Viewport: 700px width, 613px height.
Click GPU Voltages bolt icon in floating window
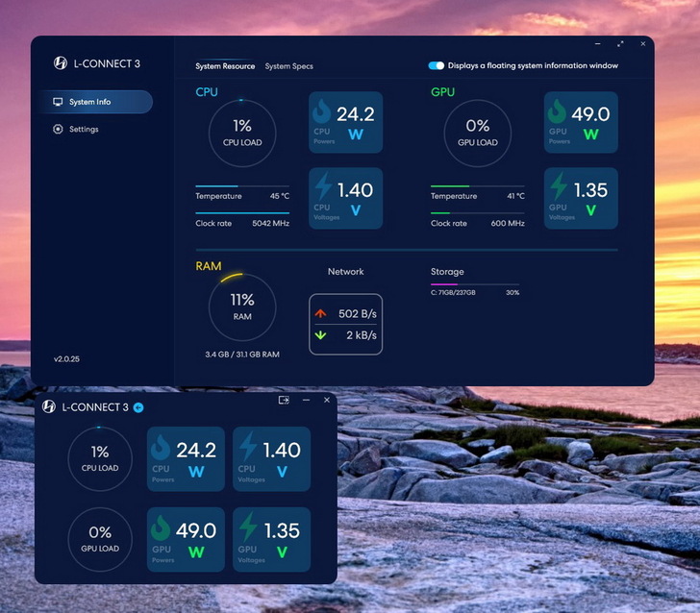tap(248, 527)
